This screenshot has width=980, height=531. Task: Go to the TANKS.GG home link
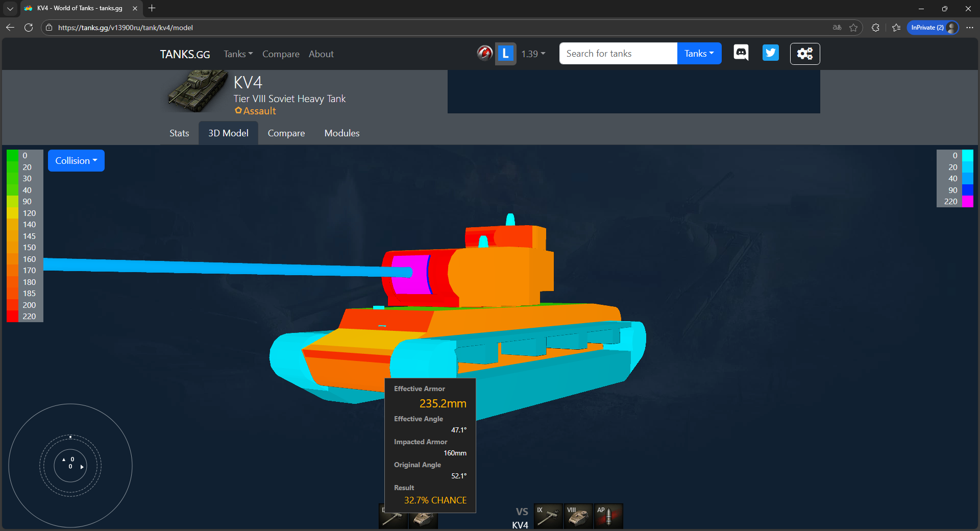[x=185, y=54]
